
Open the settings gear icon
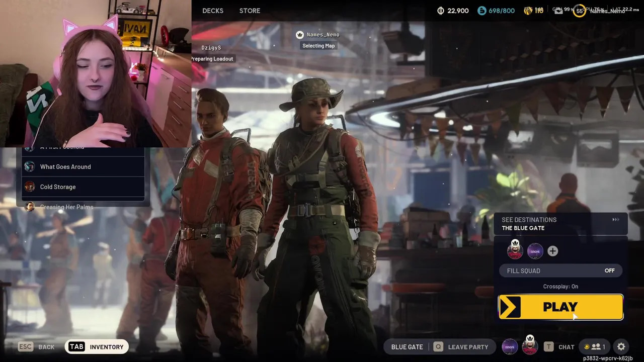[621, 346]
